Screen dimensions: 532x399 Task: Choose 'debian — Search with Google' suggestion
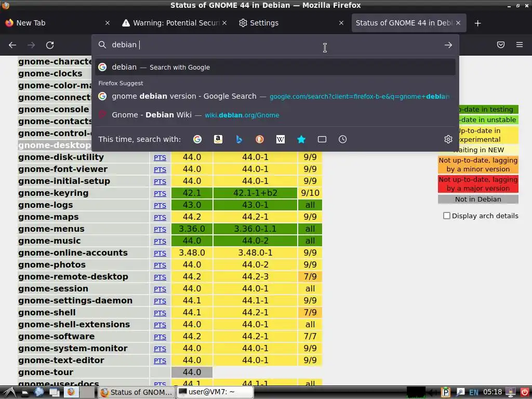coord(275,67)
